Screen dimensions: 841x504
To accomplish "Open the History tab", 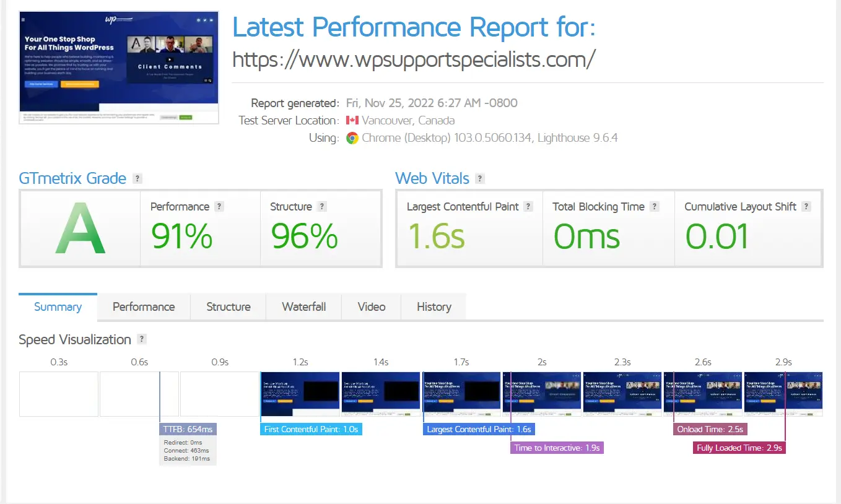I will 434,307.
